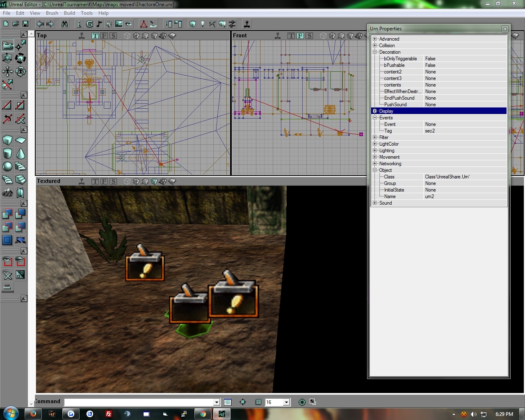The width and height of the screenshot is (525, 420).
Task: Add a mover brush
Action: click(20, 240)
